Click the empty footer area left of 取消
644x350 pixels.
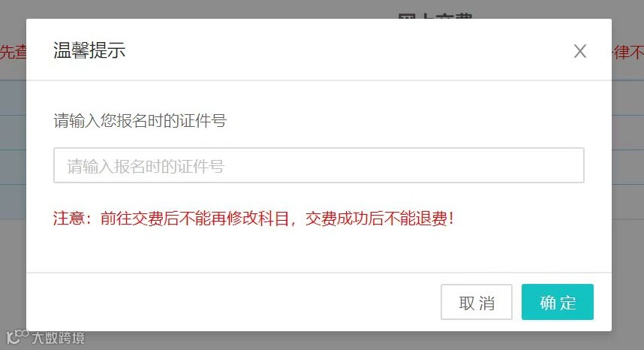[x=233, y=302]
